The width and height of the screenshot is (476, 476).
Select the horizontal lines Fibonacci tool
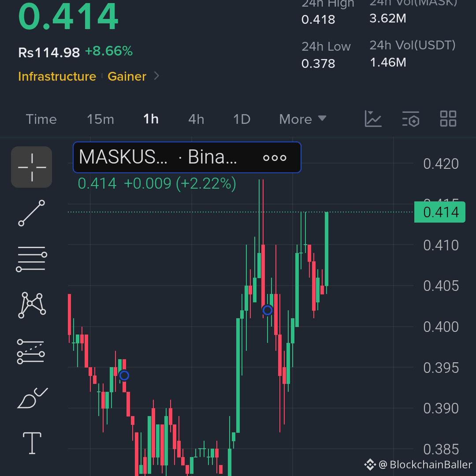pyautogui.click(x=32, y=259)
